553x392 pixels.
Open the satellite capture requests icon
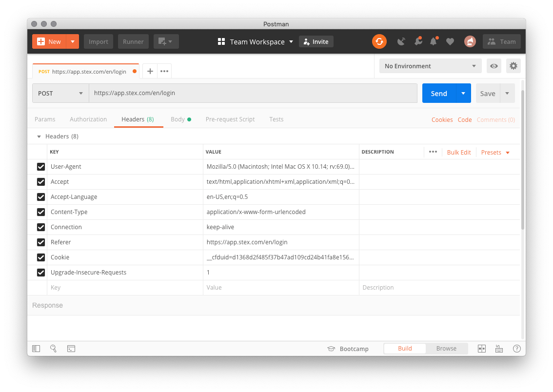[401, 41]
